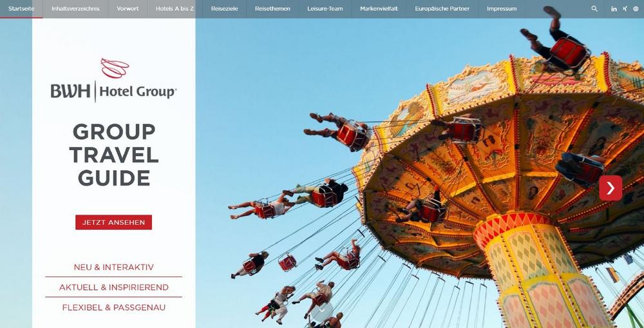Viewport: 644px width, 328px height.
Task: Go to next slide with red arrow
Action: pyautogui.click(x=611, y=188)
